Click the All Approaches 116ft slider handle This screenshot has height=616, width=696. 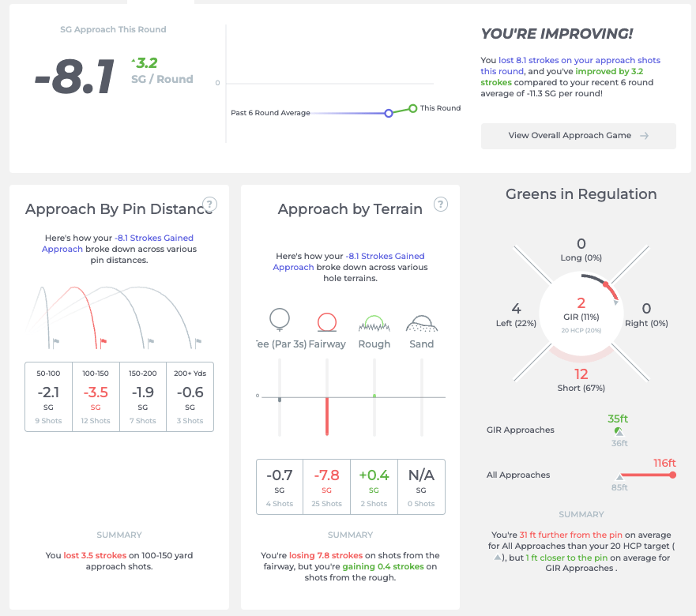click(673, 475)
